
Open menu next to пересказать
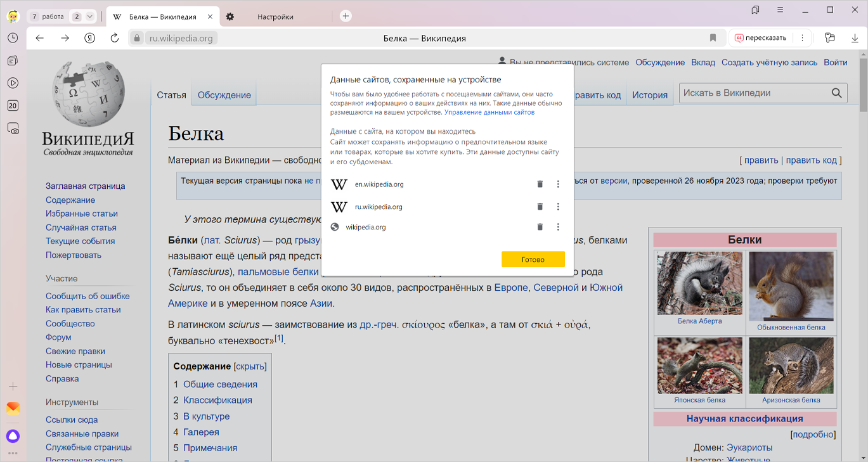click(803, 38)
